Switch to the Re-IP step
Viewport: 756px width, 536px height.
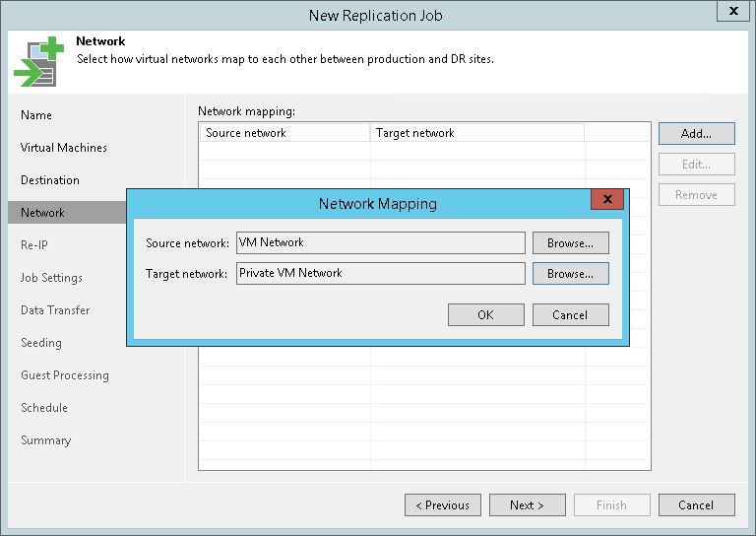click(x=35, y=245)
